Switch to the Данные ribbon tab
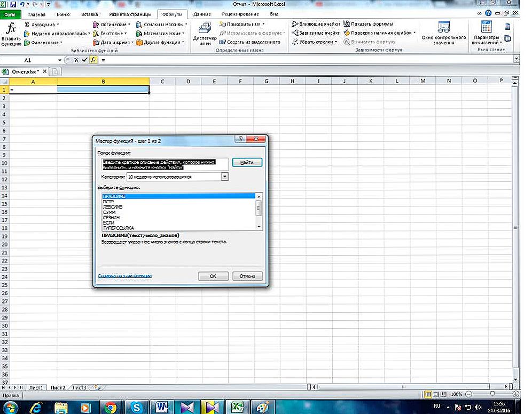The height and width of the screenshot is (414, 532). [201, 14]
